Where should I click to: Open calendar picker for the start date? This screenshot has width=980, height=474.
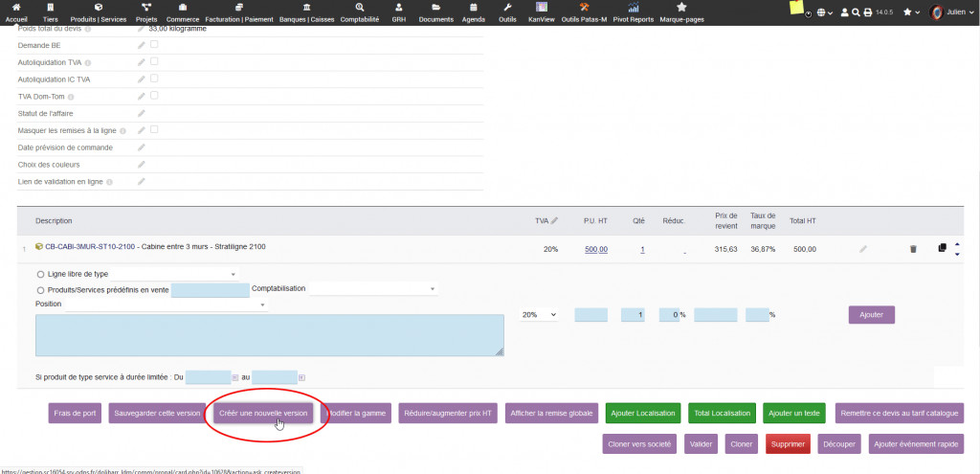(236, 377)
